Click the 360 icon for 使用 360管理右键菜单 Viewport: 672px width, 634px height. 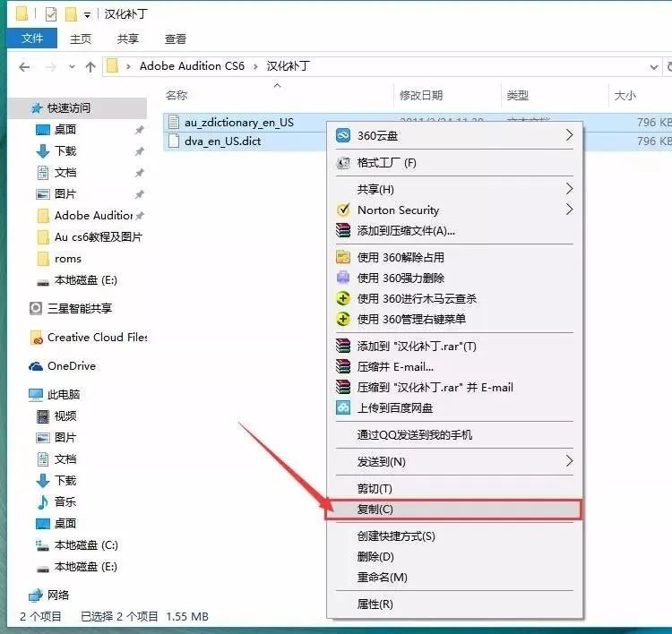coord(343,319)
